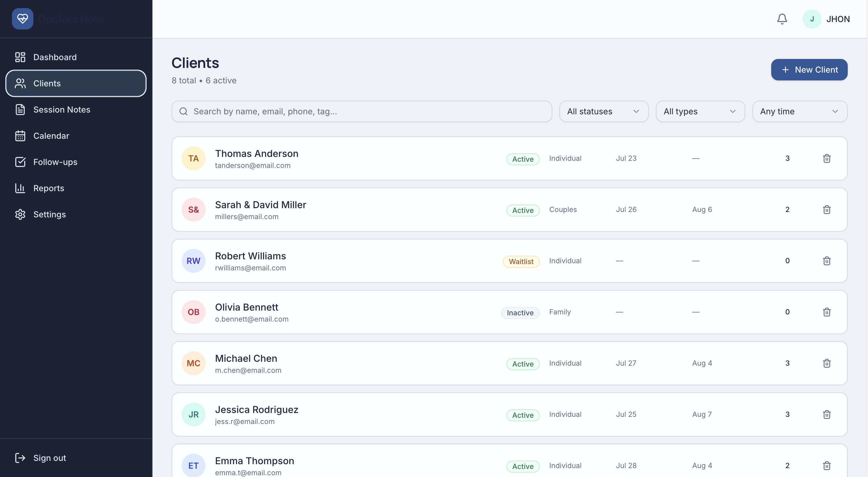Open Settings in the sidebar

pyautogui.click(x=76, y=214)
